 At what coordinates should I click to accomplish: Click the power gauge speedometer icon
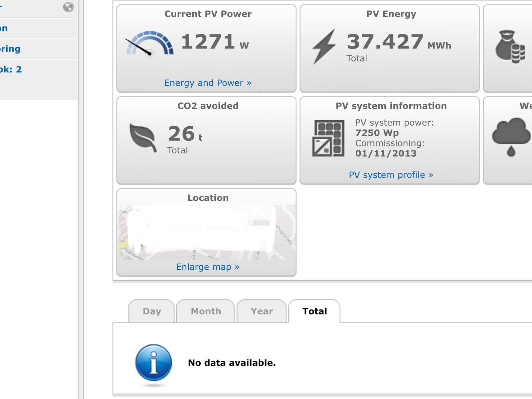coord(150,44)
